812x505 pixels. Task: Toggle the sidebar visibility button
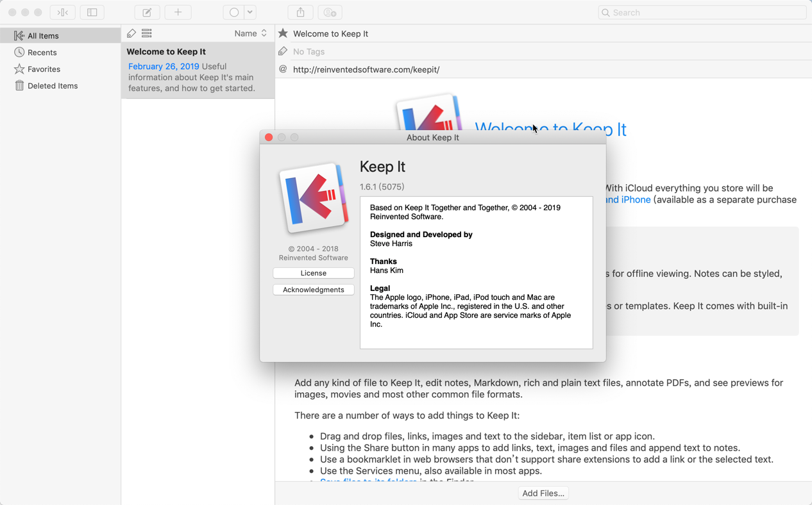click(x=92, y=12)
